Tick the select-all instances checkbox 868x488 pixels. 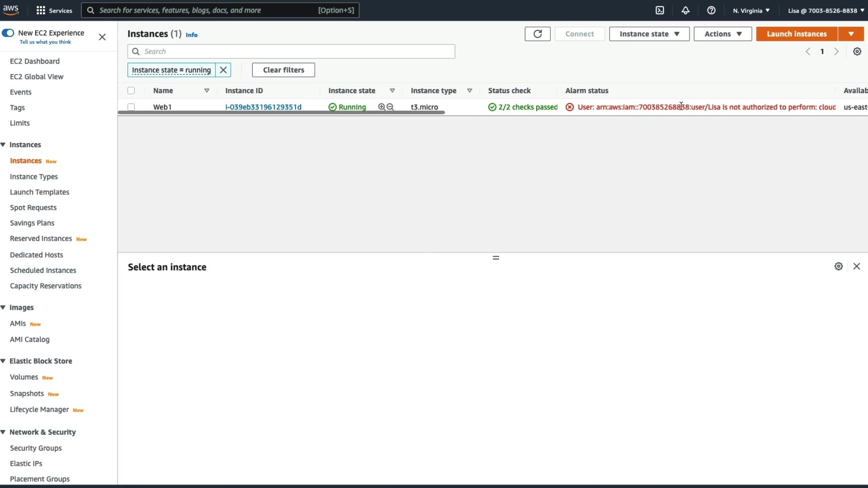click(x=131, y=91)
